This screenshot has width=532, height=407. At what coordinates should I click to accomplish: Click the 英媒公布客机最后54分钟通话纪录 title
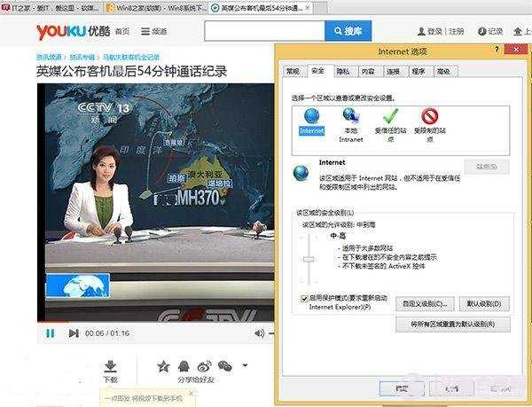coord(131,71)
